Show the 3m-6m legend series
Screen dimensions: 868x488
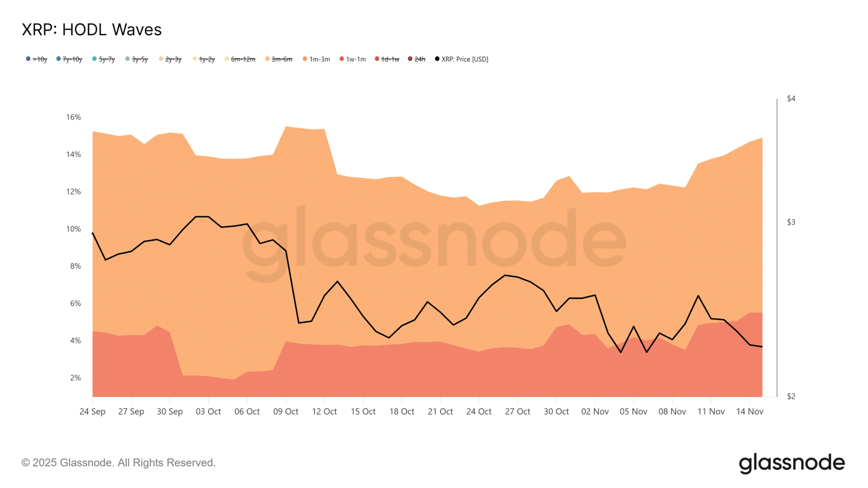pos(279,59)
